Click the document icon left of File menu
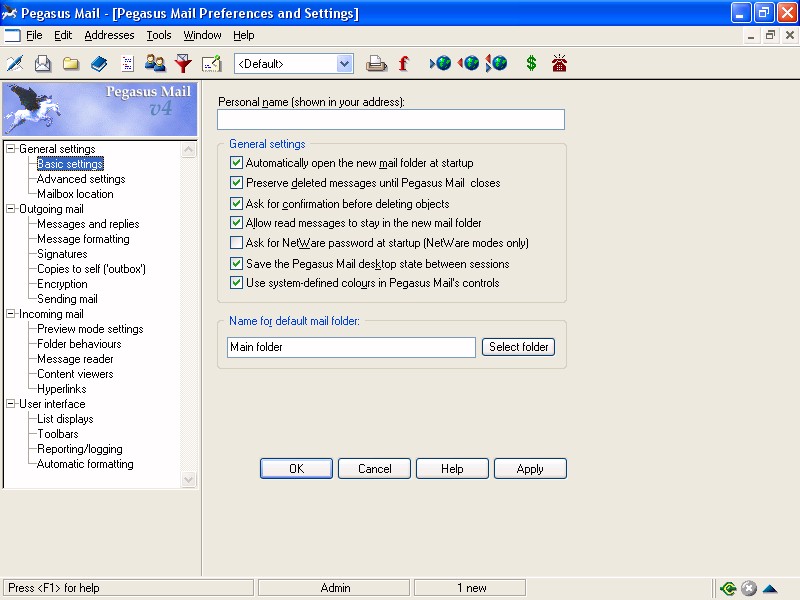Screen dimensions: 800x600 [x=12, y=36]
